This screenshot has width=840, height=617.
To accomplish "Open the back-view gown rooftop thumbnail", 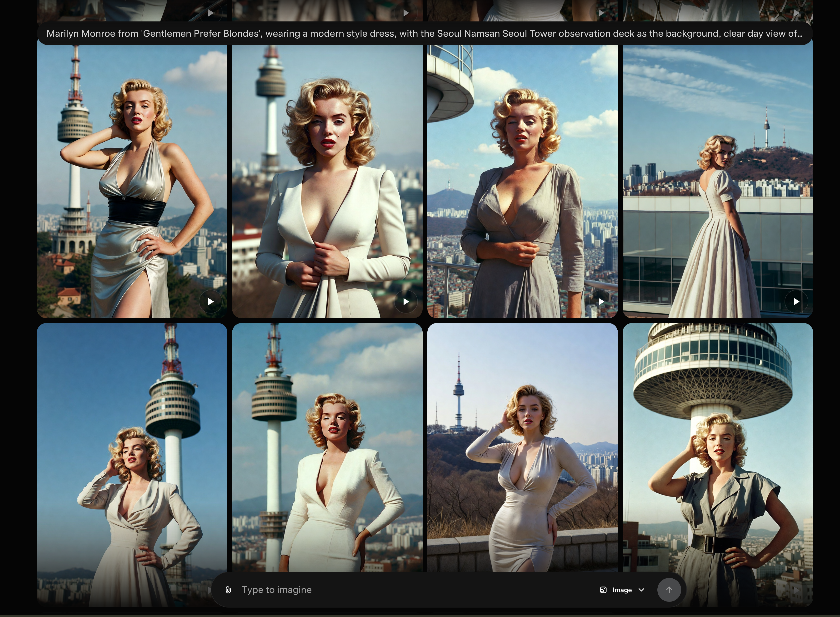I will point(718,182).
